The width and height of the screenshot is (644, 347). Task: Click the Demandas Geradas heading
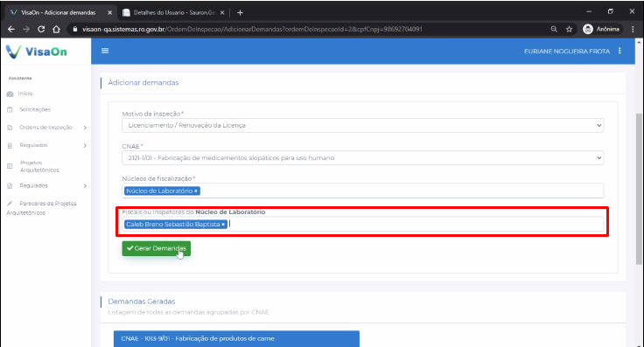[141, 302]
